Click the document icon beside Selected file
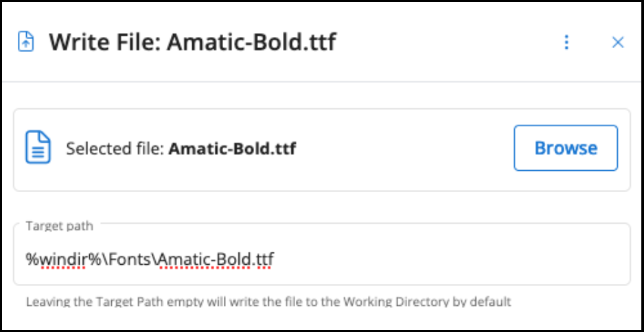 point(38,147)
